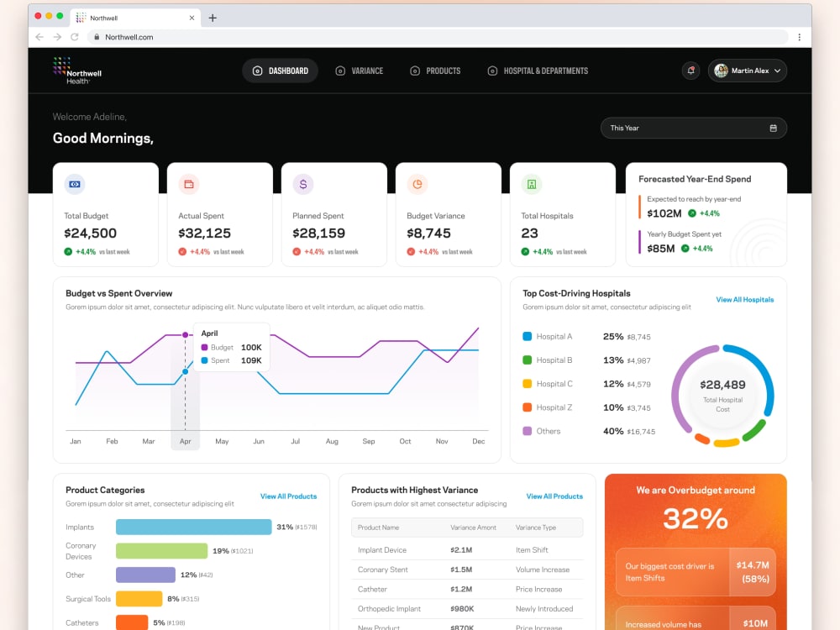Click Martin Alex's avatar picture
This screenshot has width=840, height=630.
click(721, 71)
